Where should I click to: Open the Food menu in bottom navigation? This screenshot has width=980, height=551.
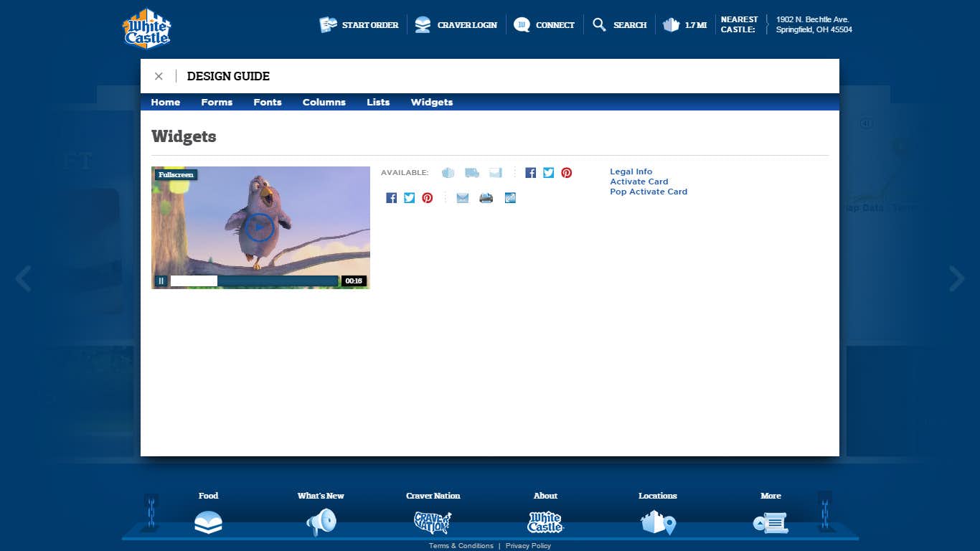[208, 514]
